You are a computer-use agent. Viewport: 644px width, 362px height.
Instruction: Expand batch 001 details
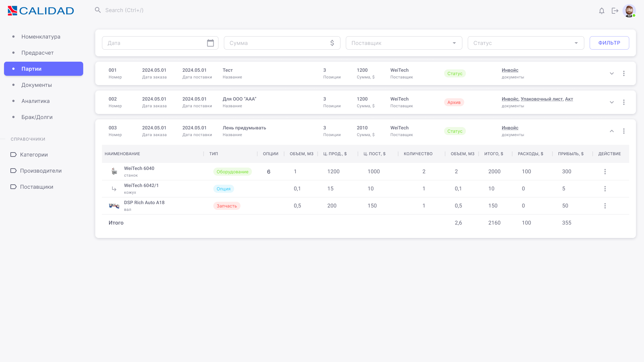(612, 73)
